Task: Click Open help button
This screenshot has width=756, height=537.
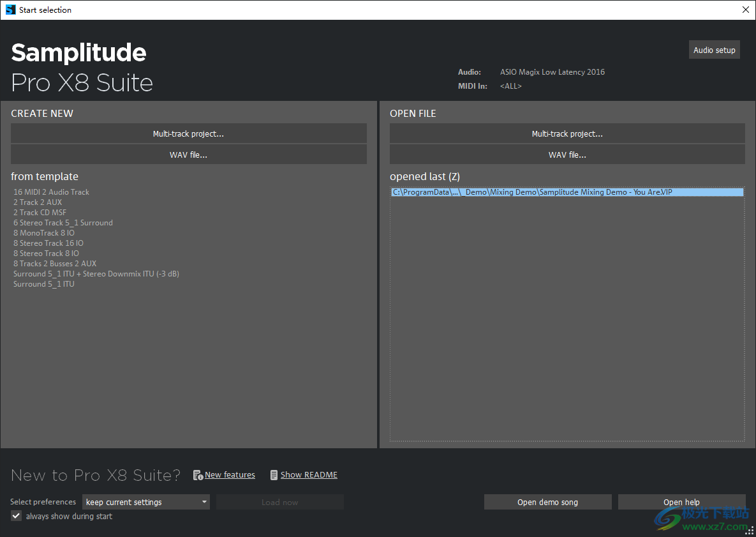Action: point(681,502)
